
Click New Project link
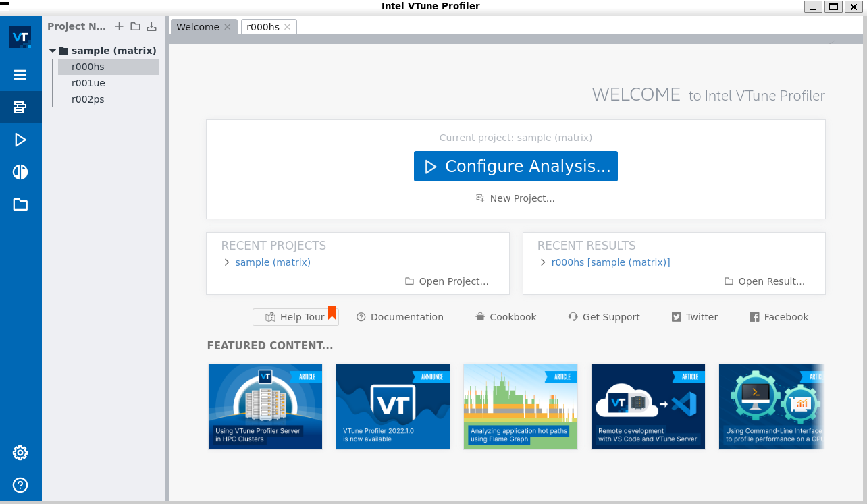click(x=515, y=198)
